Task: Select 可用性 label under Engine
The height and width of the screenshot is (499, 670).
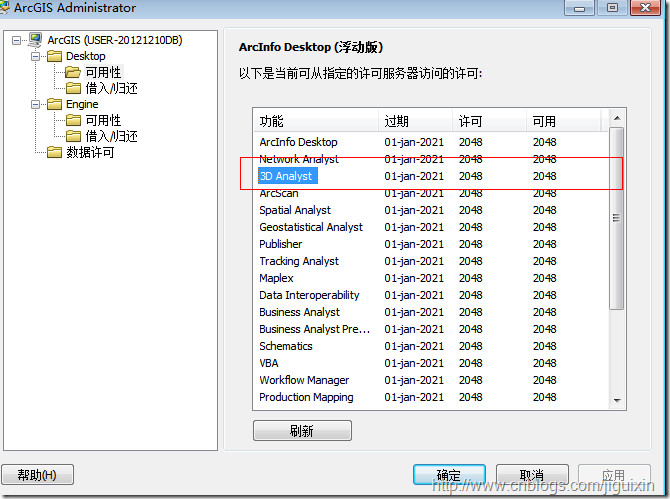Action: [103, 120]
